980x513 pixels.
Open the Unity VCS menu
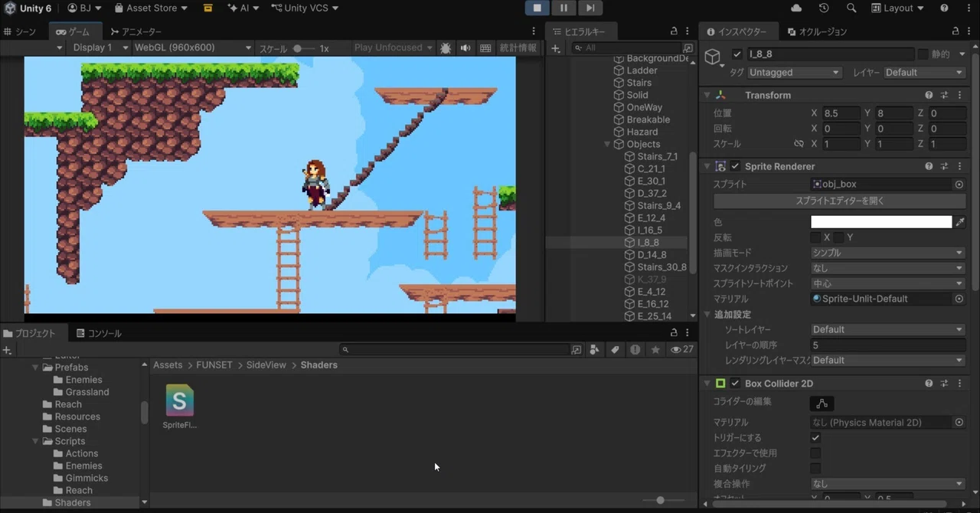coord(304,8)
